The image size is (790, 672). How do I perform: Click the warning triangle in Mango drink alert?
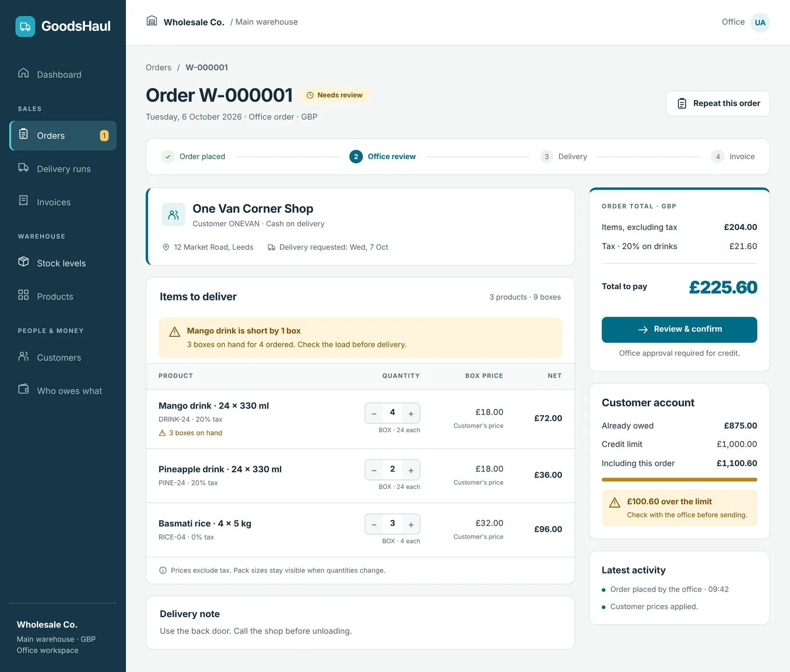(175, 332)
